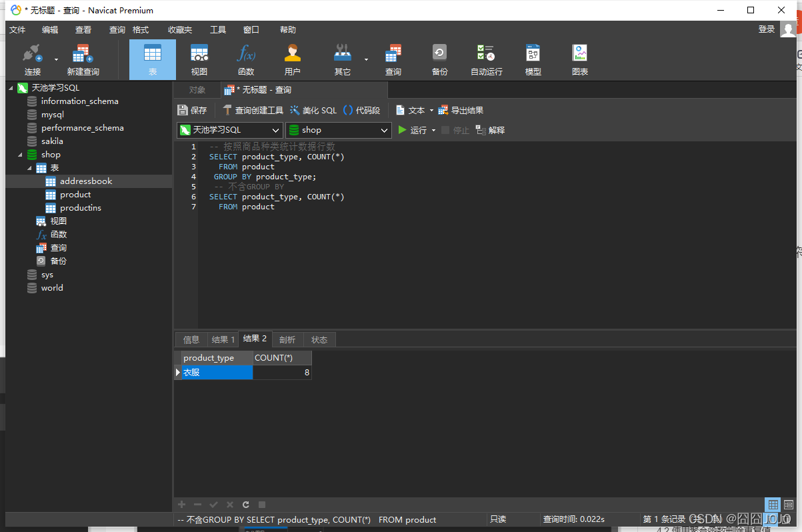
Task: Collapse the 天池学习SQL connection node
Action: point(11,88)
